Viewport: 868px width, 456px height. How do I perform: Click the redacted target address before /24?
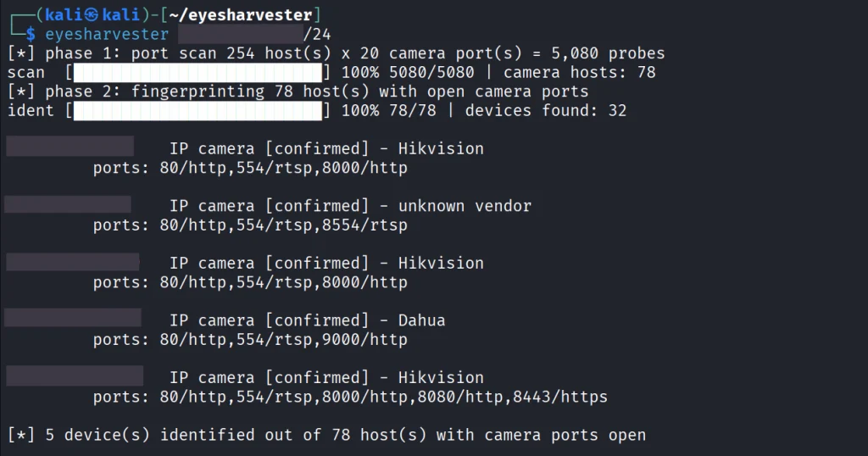click(240, 34)
